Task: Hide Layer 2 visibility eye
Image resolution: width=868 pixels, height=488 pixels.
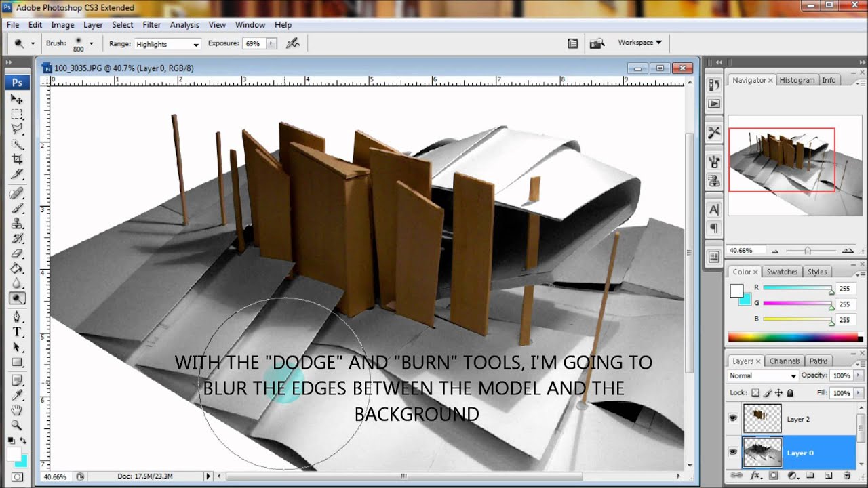Action: 732,419
